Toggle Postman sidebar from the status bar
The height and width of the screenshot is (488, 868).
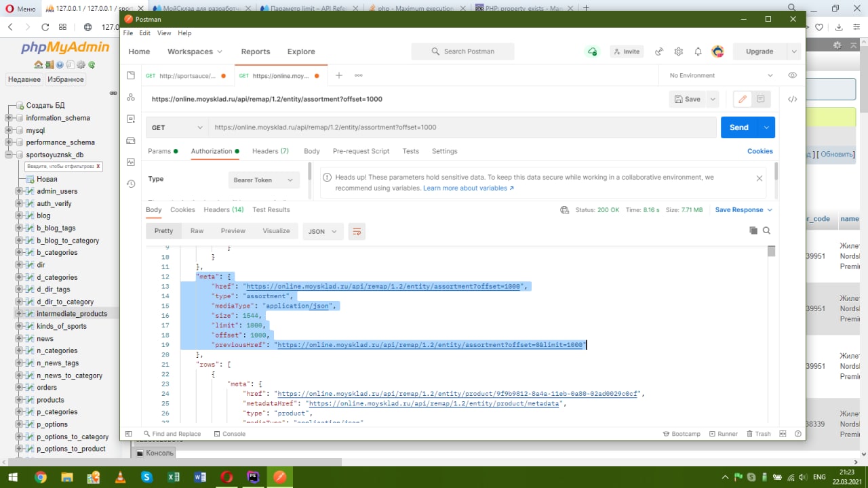[x=128, y=434]
